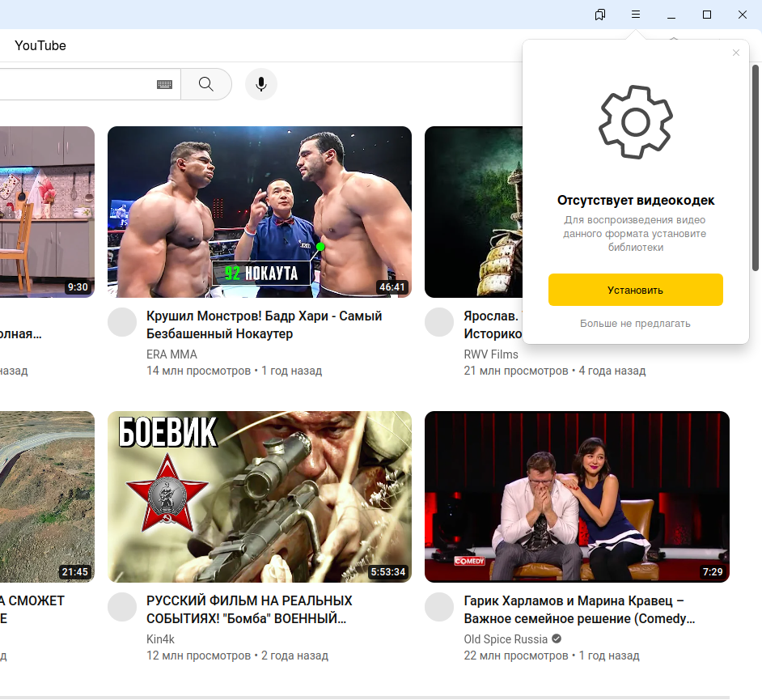Click the on-screen keyboard icon in search box
762x700 pixels.
pyautogui.click(x=165, y=85)
